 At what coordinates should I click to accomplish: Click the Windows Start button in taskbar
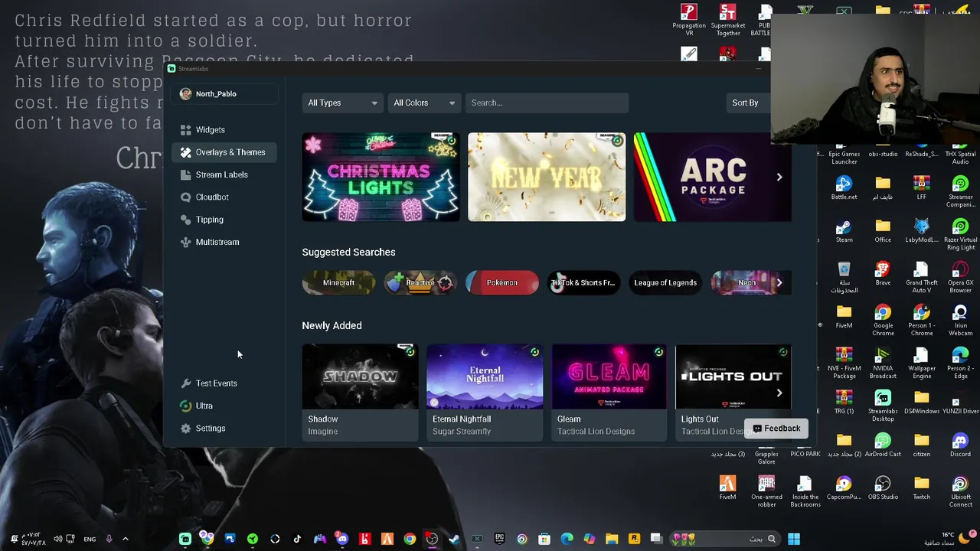tap(794, 539)
